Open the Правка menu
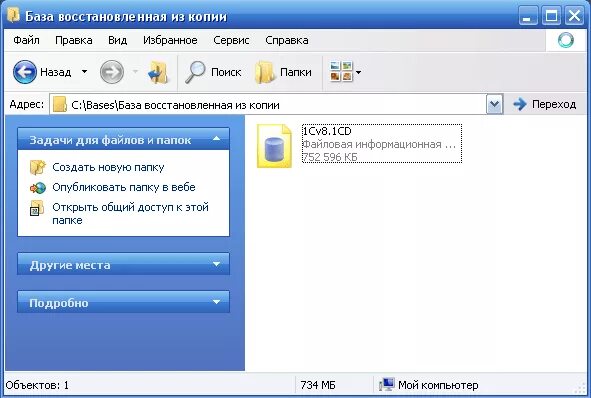This screenshot has height=398, width=591. (73, 40)
